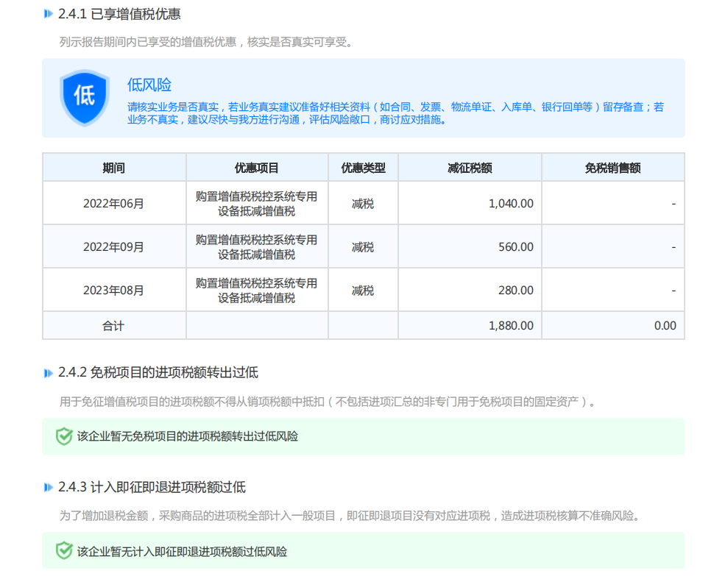Click the 1,880.00 total amount cell
728x576 pixels.
[511, 325]
